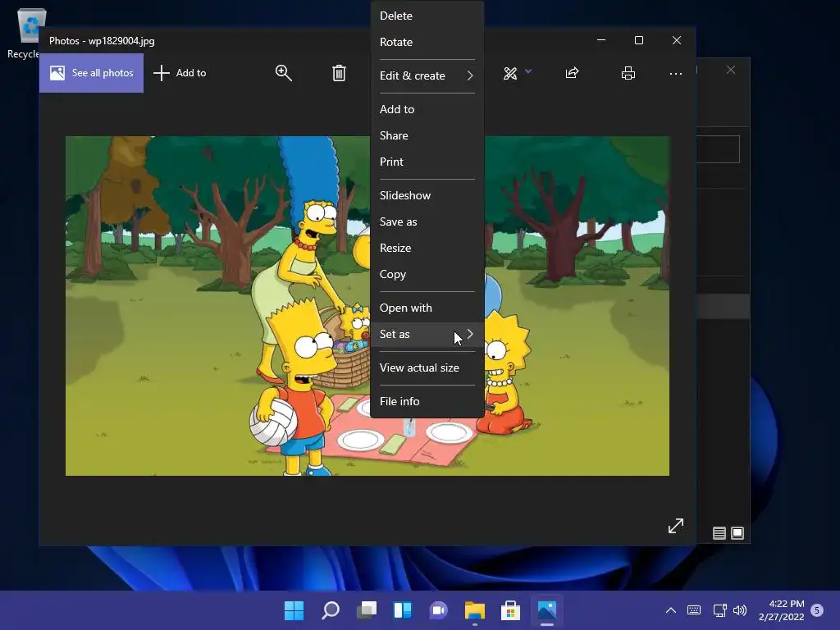840x630 pixels.
Task: Open the Set as submenu entry
Action: pos(427,335)
